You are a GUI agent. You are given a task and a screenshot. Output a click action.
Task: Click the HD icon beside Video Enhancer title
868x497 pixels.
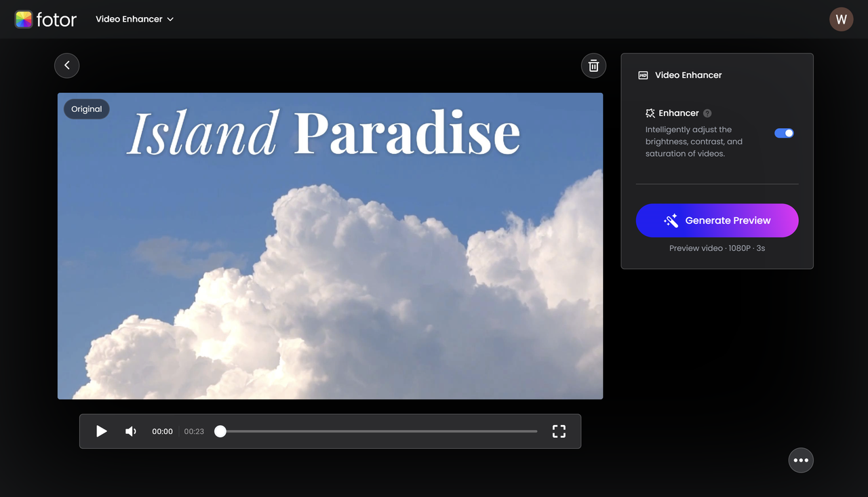tap(642, 75)
